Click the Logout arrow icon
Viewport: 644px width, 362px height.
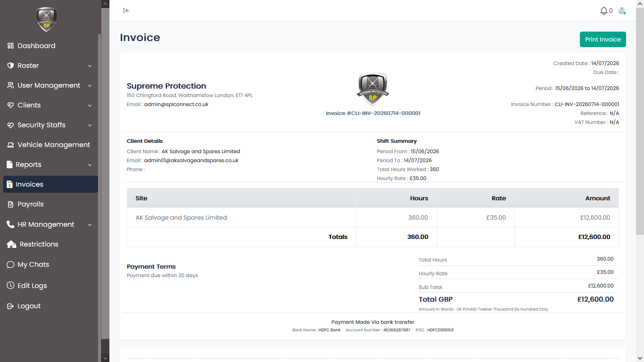10,306
